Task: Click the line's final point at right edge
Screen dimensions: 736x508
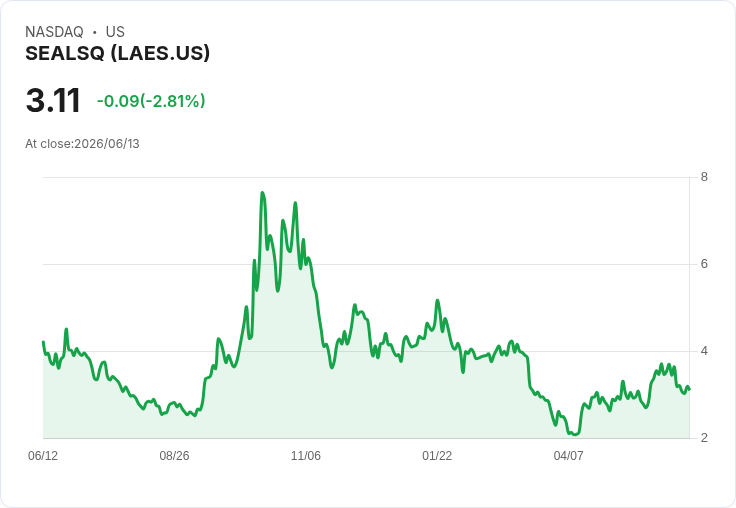Action: (x=689, y=389)
